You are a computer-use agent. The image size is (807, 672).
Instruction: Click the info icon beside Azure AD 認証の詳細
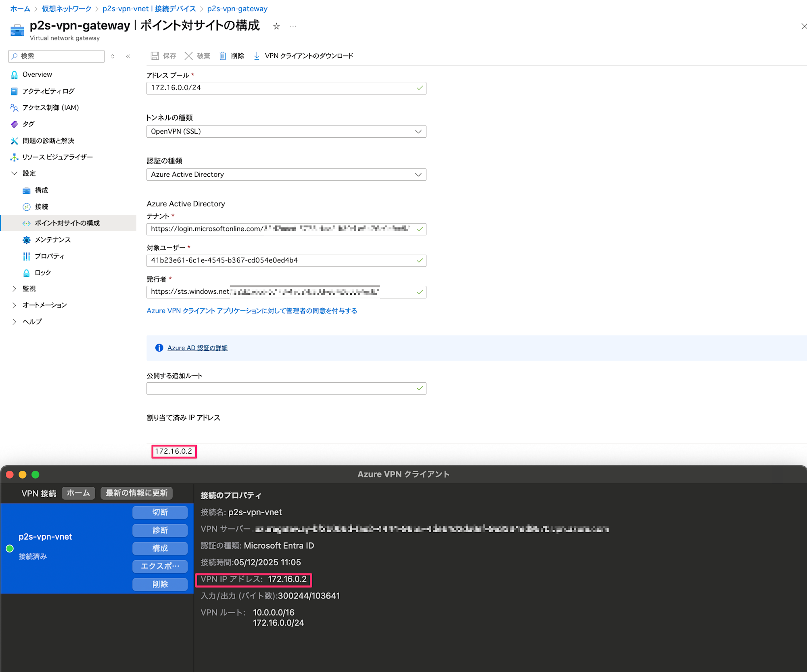pos(159,348)
